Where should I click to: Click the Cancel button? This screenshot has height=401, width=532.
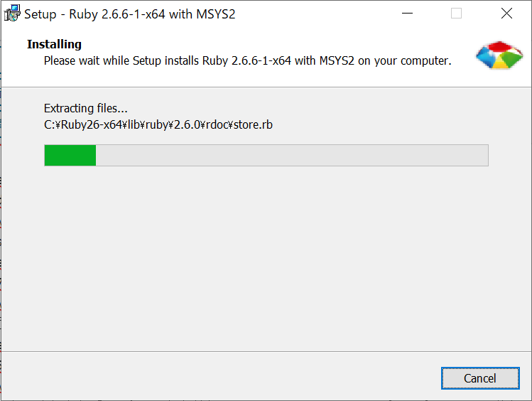(480, 378)
